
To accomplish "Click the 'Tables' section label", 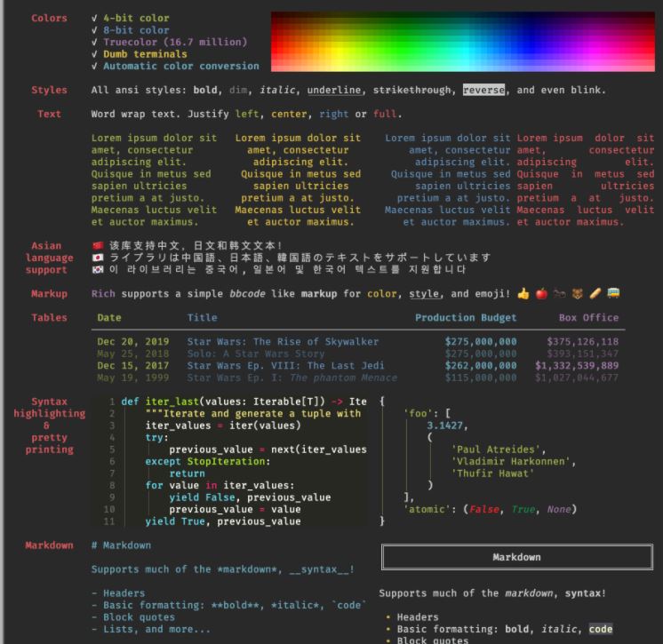I will (x=49, y=318).
